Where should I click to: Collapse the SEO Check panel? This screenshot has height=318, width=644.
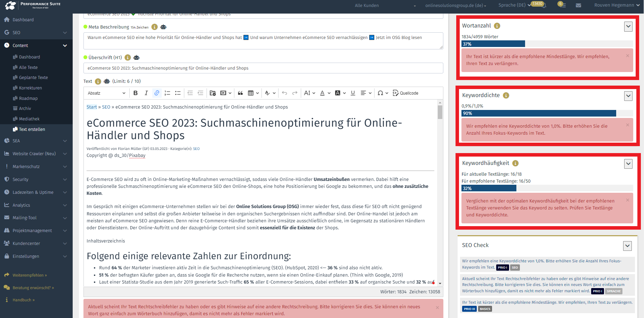point(627,246)
